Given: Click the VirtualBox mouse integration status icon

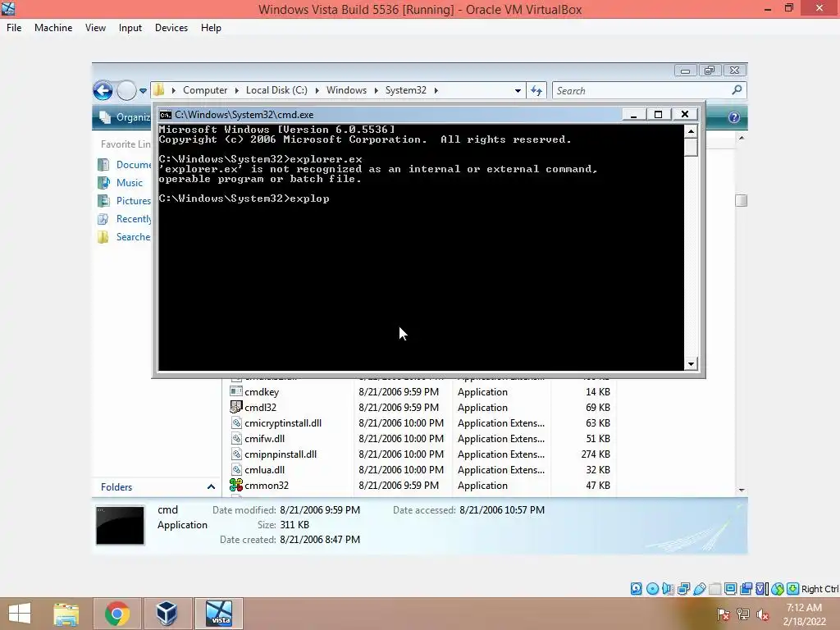Looking at the screenshot, I should click(778, 589).
